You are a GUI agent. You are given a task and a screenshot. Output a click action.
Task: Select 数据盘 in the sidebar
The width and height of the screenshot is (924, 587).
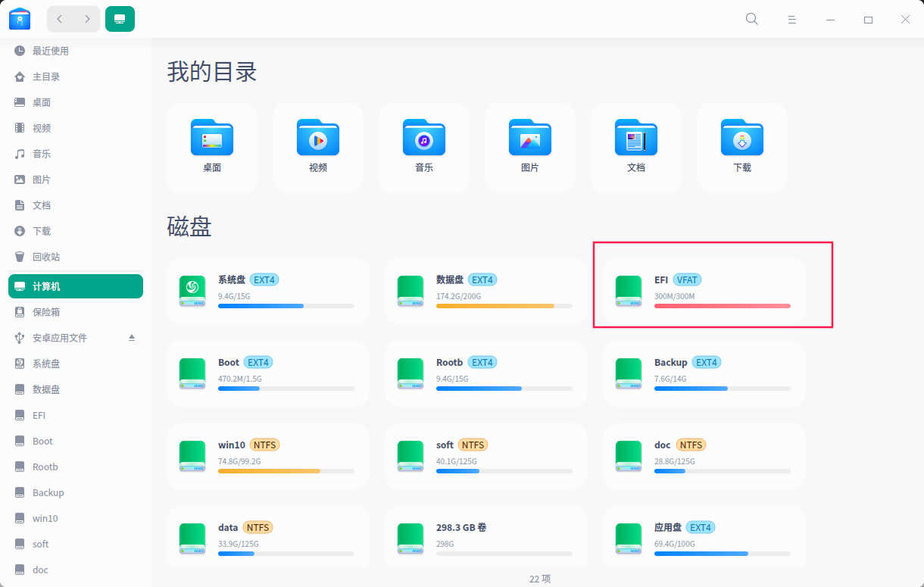pyautogui.click(x=76, y=389)
